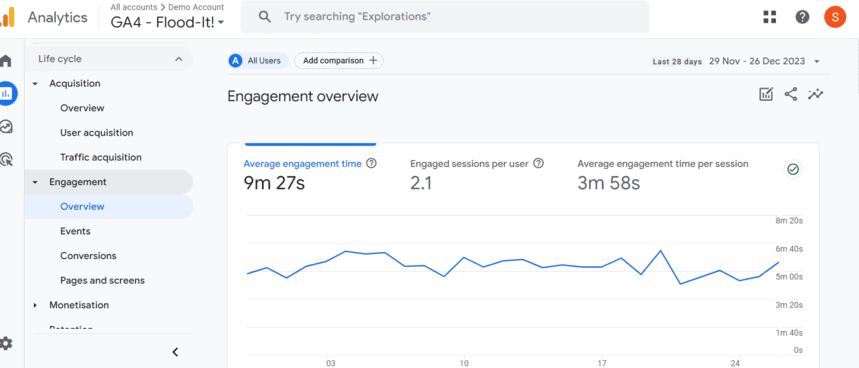This screenshot has width=859, height=368.
Task: Click the 9m 27s value
Action: [x=274, y=183]
